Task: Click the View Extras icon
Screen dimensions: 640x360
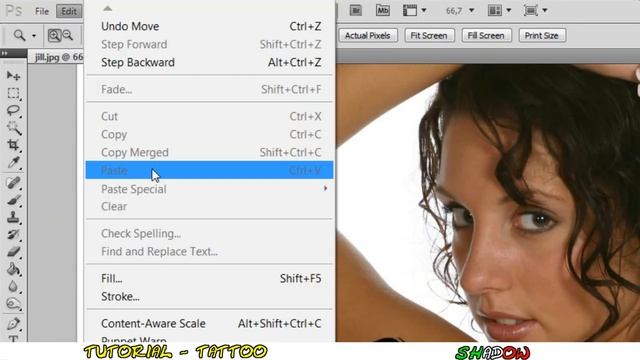Action: pyautogui.click(x=410, y=11)
